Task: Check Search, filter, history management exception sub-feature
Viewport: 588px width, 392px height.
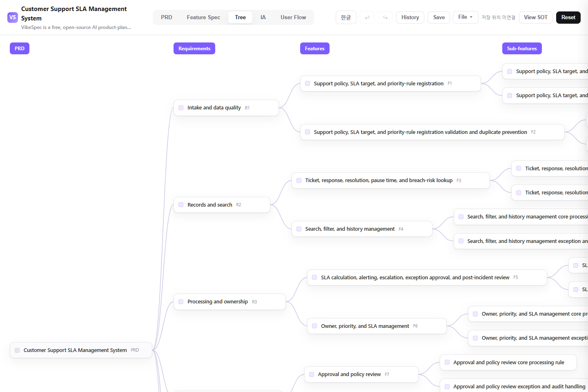Action: (461, 241)
